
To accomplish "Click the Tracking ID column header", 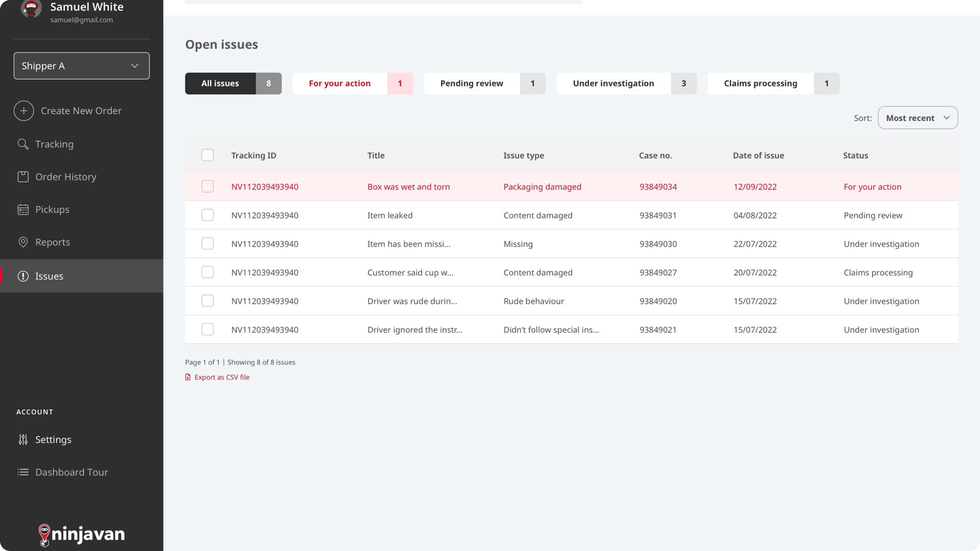I will click(254, 155).
